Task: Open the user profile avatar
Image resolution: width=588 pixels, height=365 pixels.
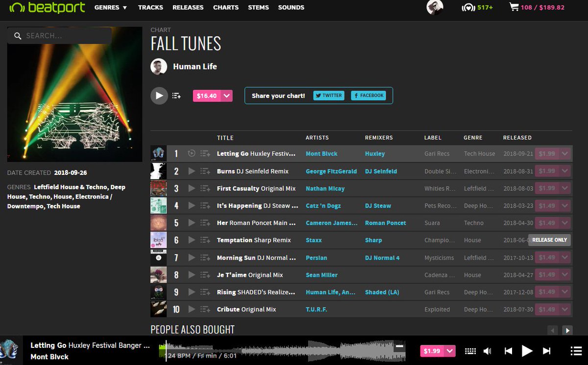Action: point(435,7)
